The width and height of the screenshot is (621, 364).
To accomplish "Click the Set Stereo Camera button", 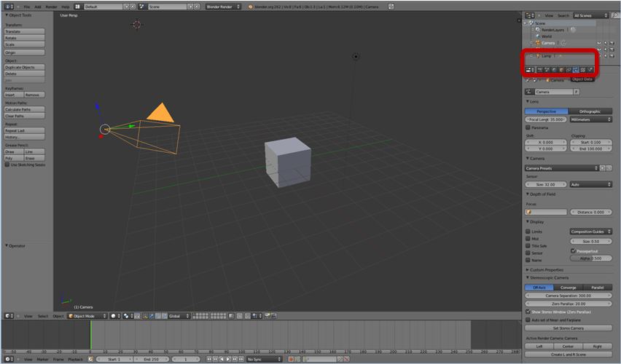I will pyautogui.click(x=569, y=328).
